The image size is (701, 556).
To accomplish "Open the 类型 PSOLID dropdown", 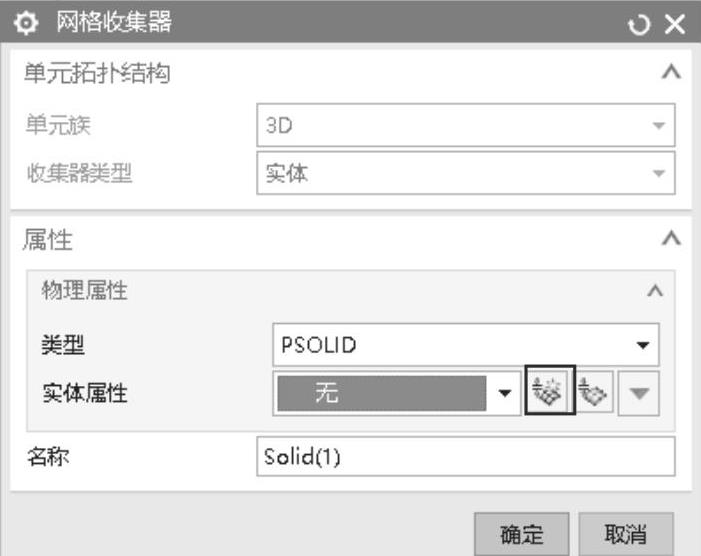I will tap(465, 346).
